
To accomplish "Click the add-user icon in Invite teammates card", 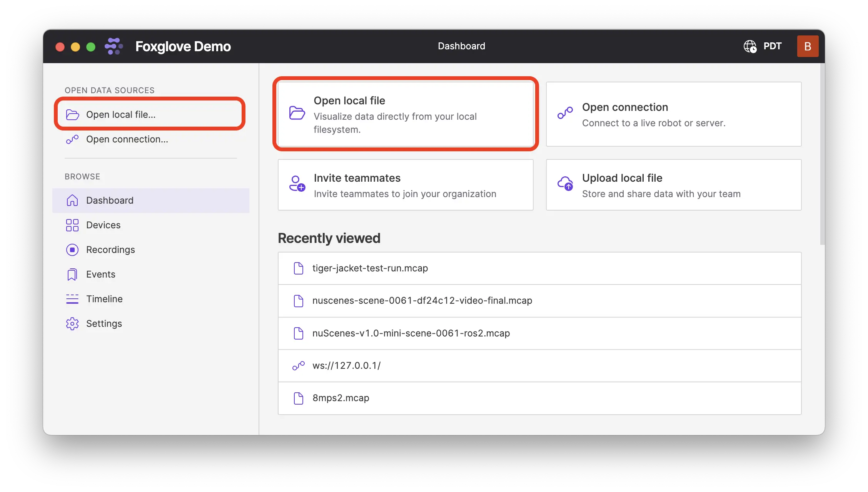I will click(297, 184).
